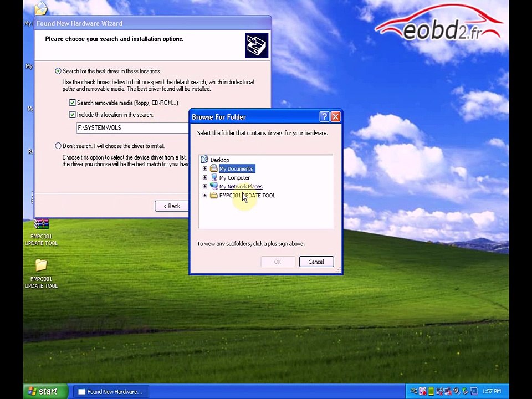Viewport: 532px width, 399px height.
Task: Expand the My Documents tree node
Action: 205,168
